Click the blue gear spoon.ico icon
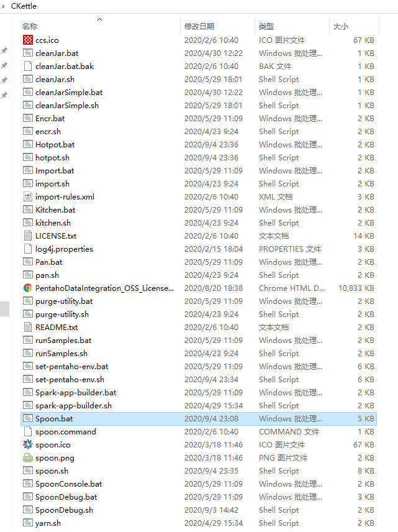The width and height of the screenshot is (398, 532). (27, 445)
